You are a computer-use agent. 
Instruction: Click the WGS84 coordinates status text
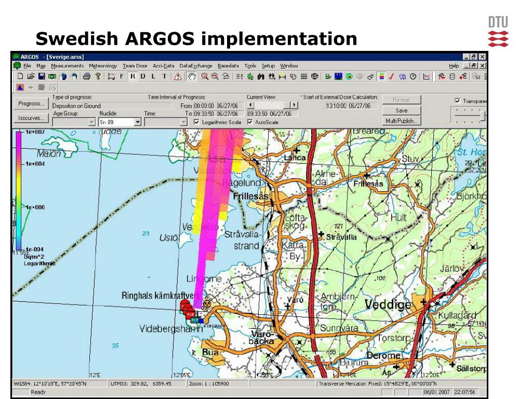coord(50,384)
